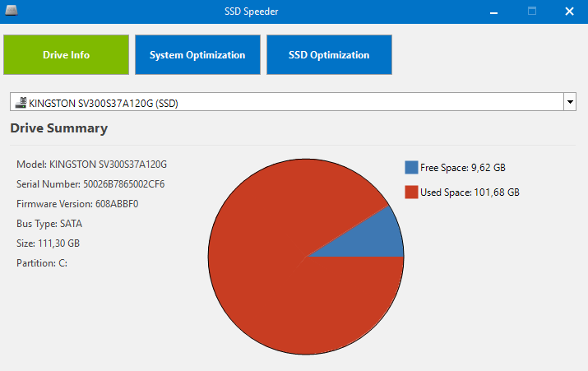Click the Bus Type: SATA text
This screenshot has height=371, width=588.
point(49,224)
